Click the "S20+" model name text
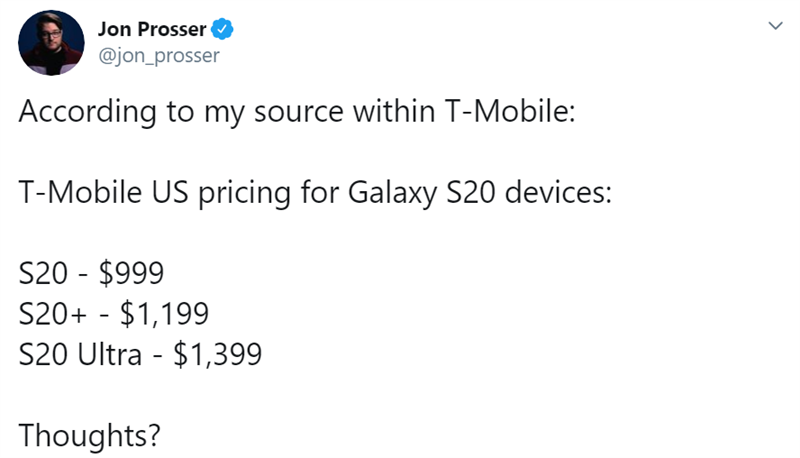 click(53, 314)
